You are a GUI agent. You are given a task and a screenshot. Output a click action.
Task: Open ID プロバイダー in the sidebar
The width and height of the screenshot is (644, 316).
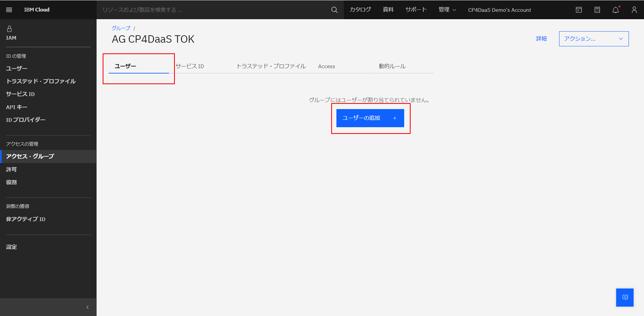click(26, 120)
